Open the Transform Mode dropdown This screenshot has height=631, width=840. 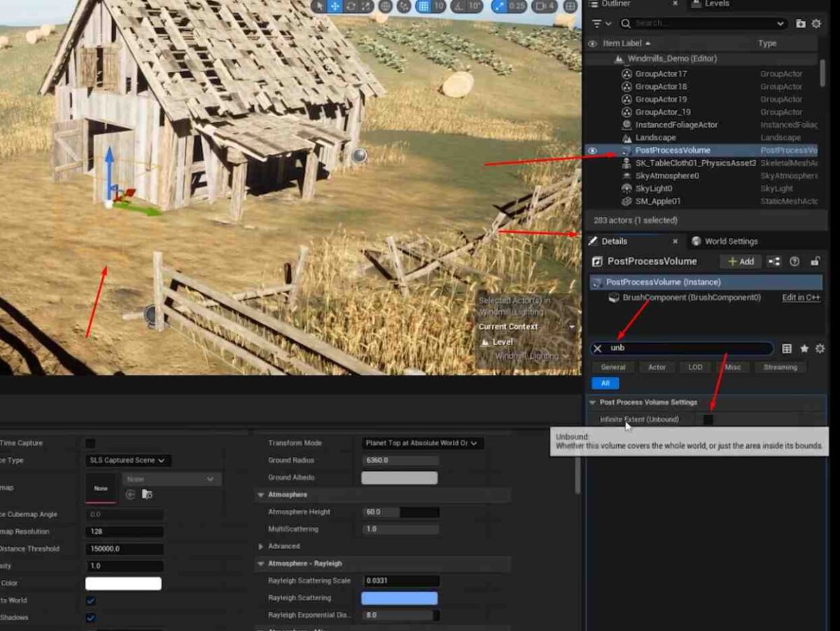click(421, 443)
